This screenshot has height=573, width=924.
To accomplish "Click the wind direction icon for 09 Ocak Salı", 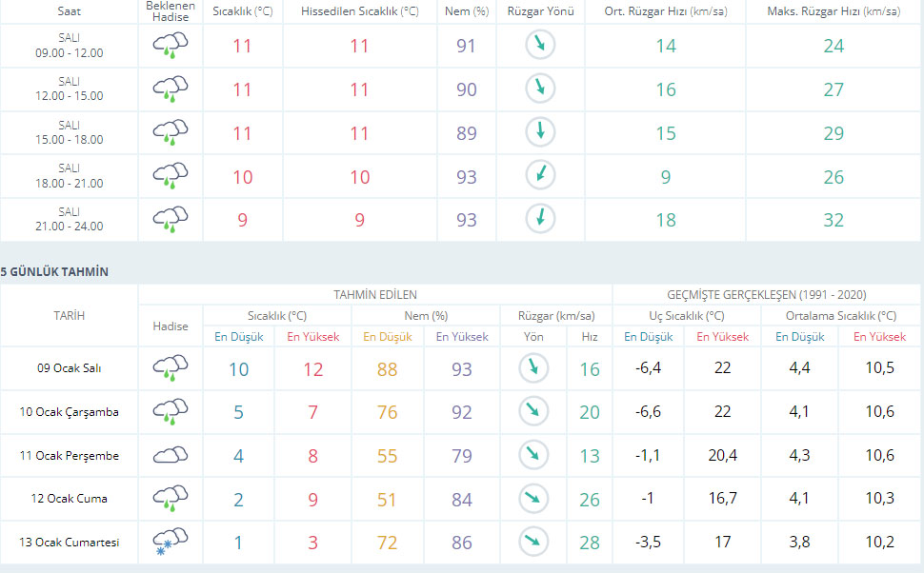I will pos(533,368).
